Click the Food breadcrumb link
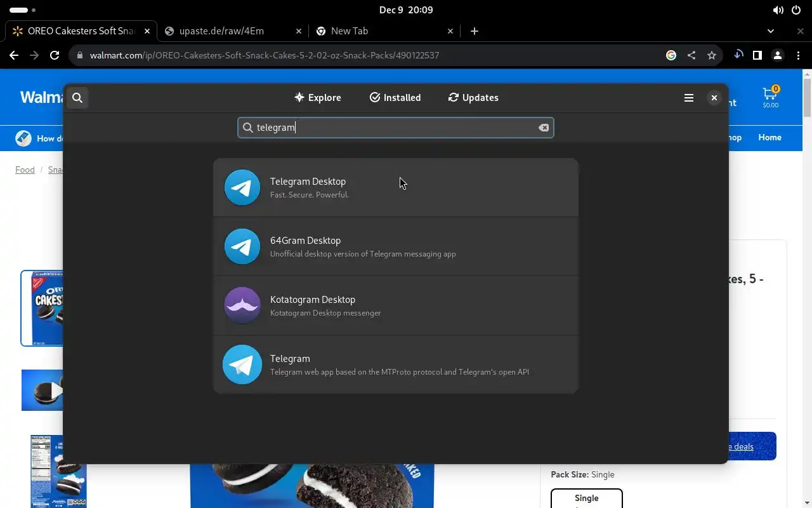This screenshot has height=508, width=812. 25,170
